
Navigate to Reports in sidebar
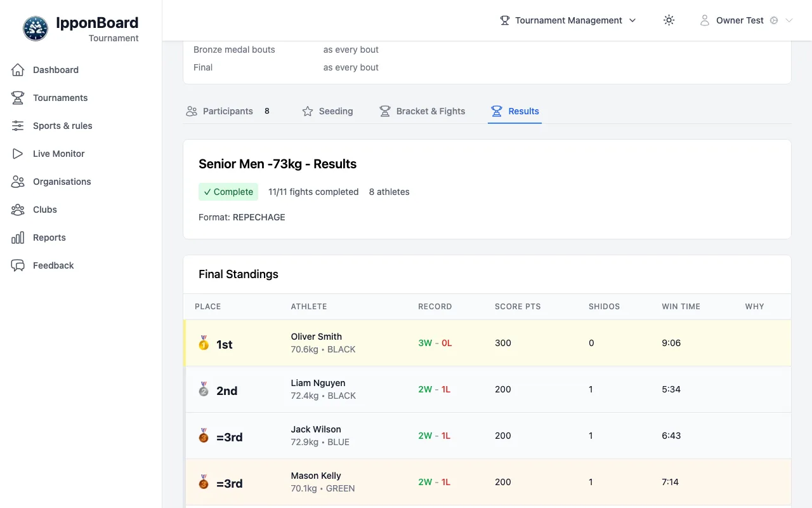pos(81,237)
